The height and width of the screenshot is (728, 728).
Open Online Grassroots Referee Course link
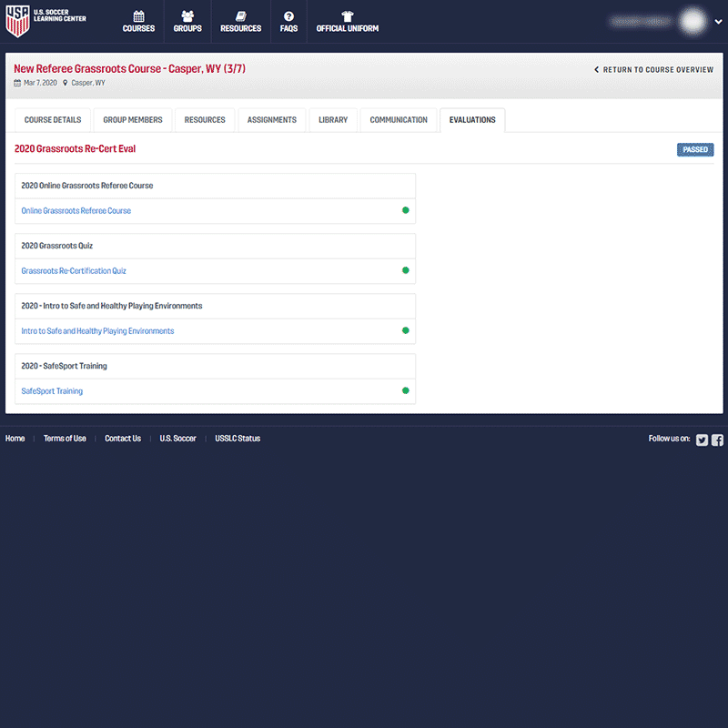[76, 211]
